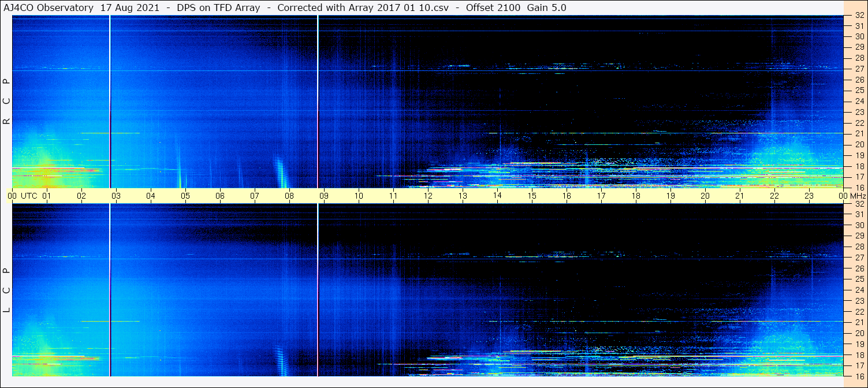Click the '14' hour time label

pyautogui.click(x=497, y=196)
